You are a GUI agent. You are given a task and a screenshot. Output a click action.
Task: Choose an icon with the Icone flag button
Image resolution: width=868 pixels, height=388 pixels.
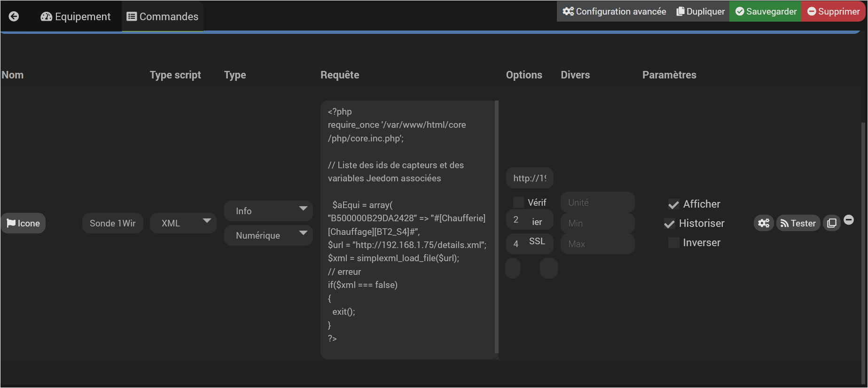23,223
